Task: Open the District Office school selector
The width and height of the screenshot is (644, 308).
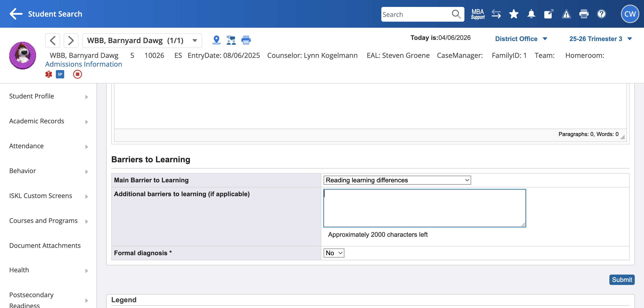Action: (x=521, y=39)
